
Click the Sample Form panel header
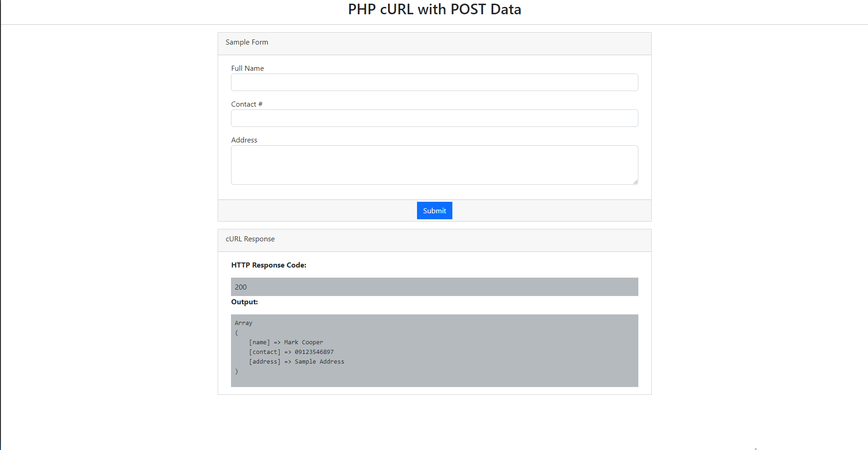247,42
